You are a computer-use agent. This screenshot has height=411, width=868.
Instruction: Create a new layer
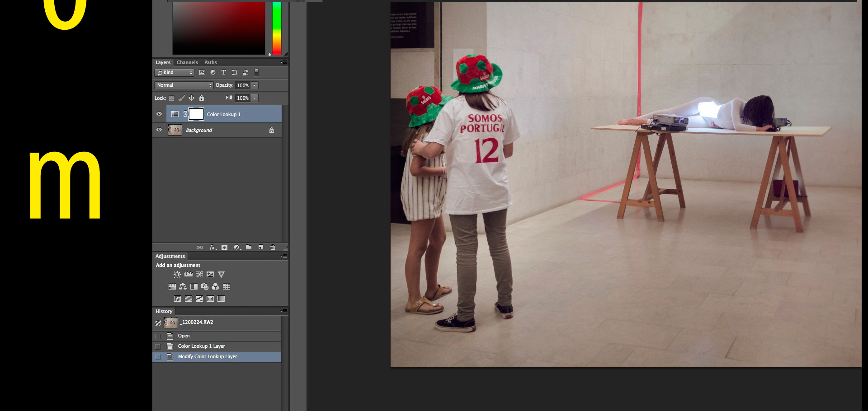point(261,248)
